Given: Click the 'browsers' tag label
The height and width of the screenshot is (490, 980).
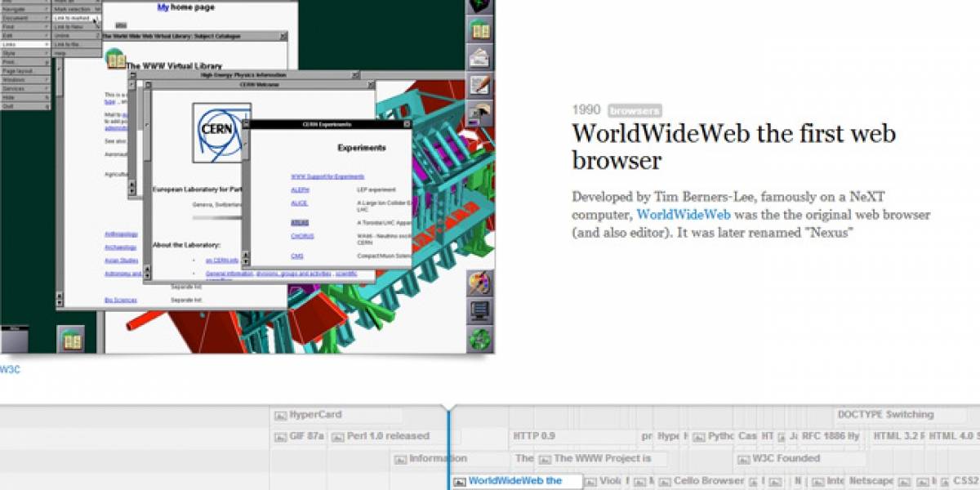Looking at the screenshot, I should (635, 110).
